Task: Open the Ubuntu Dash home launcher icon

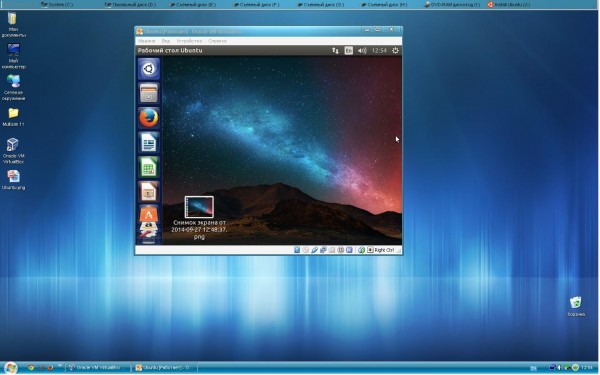Action: coord(149,69)
